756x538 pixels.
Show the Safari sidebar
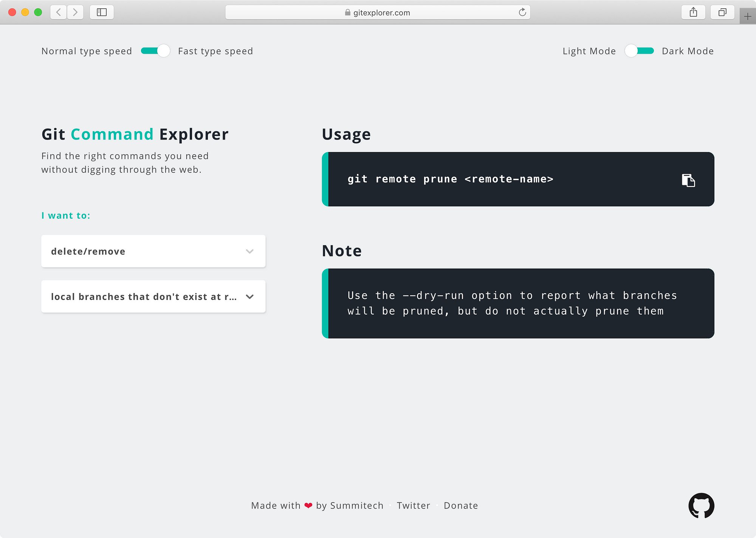click(102, 12)
